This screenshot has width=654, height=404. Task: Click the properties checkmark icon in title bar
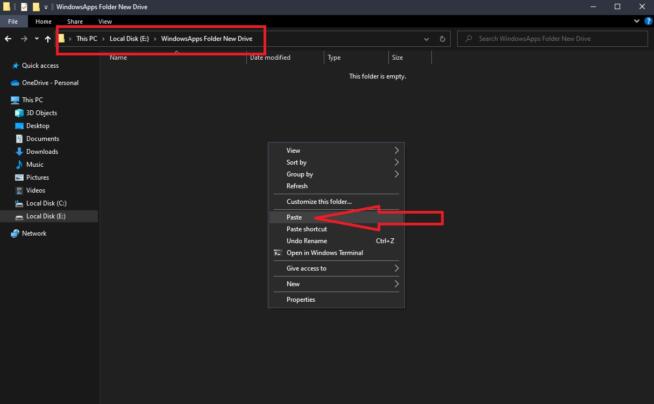click(x=24, y=7)
